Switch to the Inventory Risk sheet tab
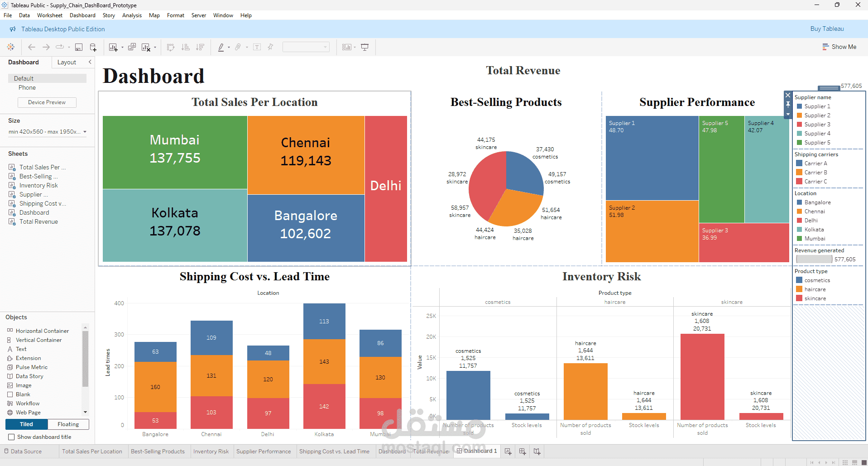The width and height of the screenshot is (868, 466). click(211, 452)
